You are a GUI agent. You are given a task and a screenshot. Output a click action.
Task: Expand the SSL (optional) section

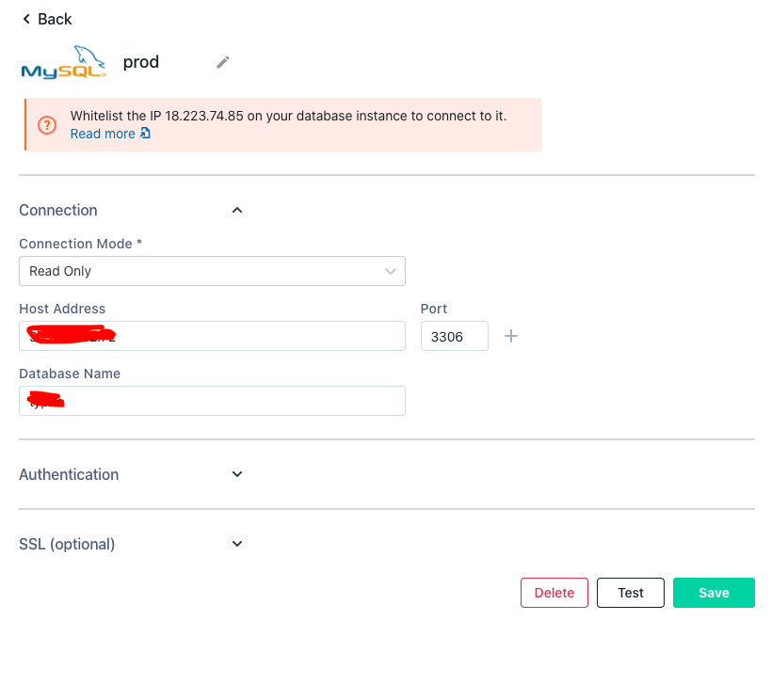[x=237, y=544]
